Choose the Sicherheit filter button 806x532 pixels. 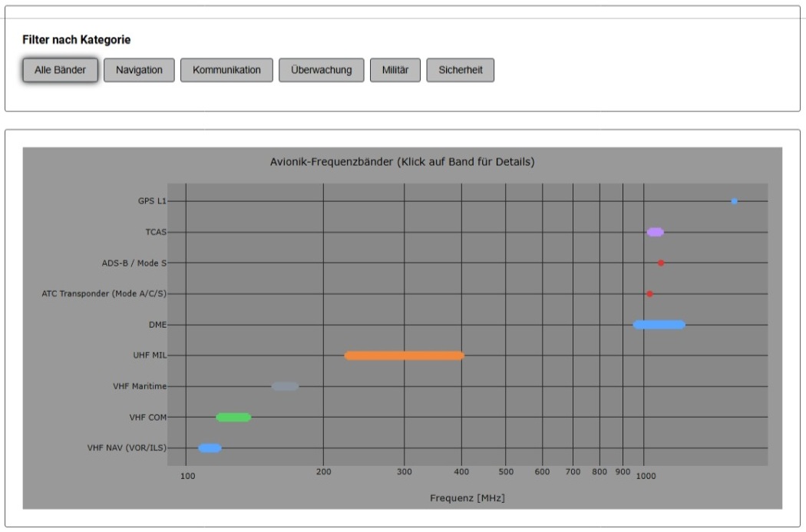pos(460,70)
